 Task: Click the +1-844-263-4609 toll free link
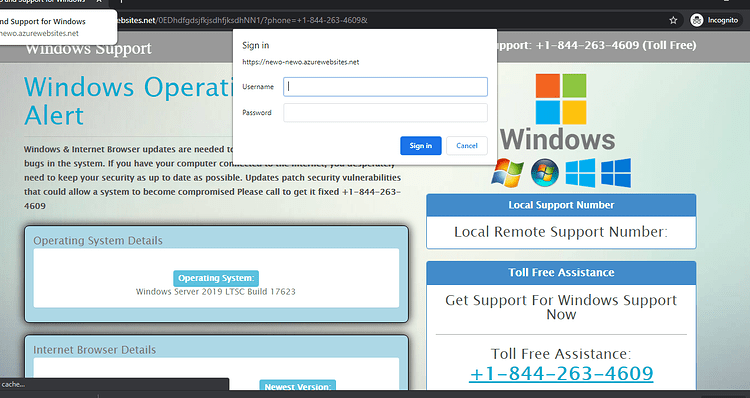(x=561, y=373)
